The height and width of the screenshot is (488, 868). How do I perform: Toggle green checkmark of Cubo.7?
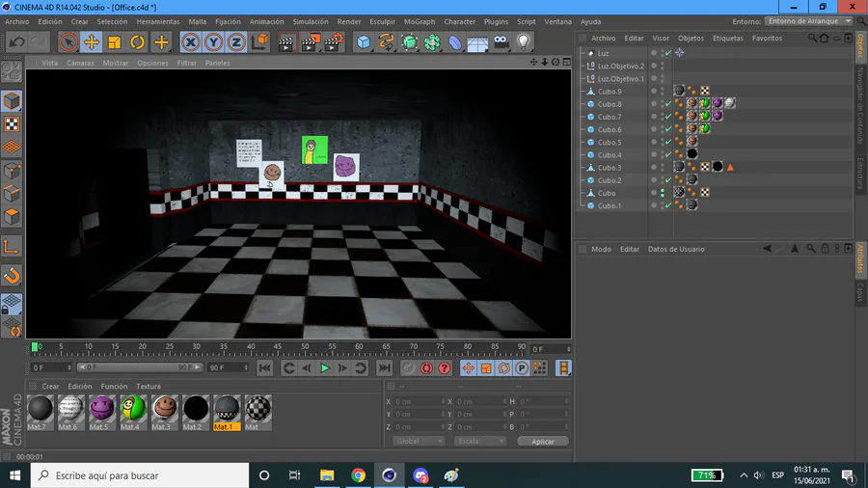pyautogui.click(x=668, y=117)
